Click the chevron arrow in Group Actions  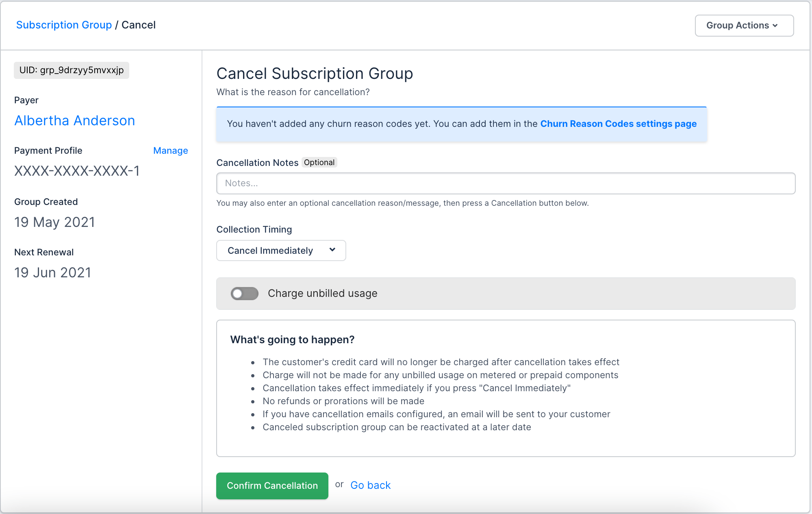pos(775,26)
